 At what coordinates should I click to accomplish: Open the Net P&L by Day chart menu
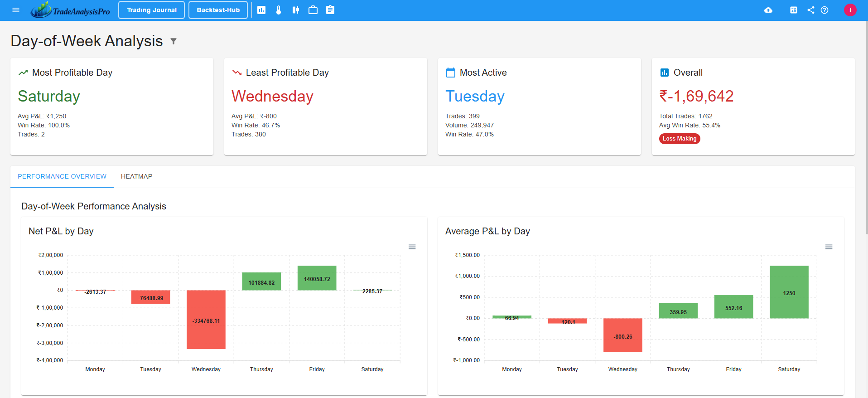pos(412,247)
